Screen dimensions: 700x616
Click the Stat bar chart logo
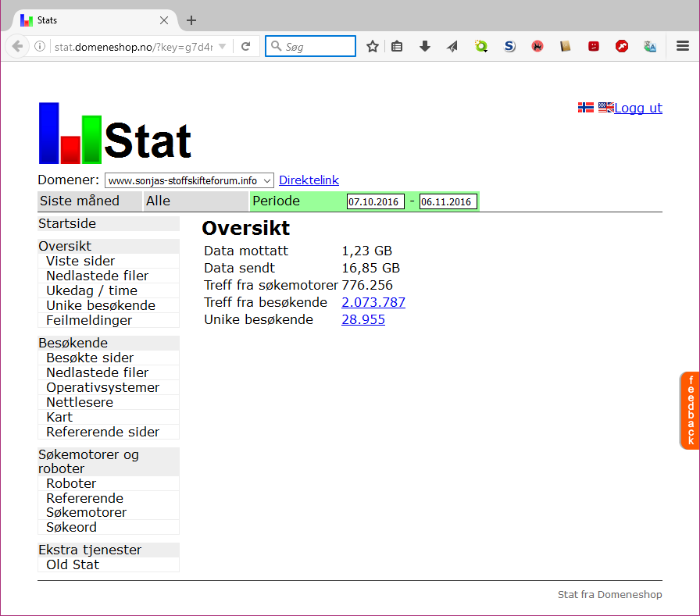point(115,133)
